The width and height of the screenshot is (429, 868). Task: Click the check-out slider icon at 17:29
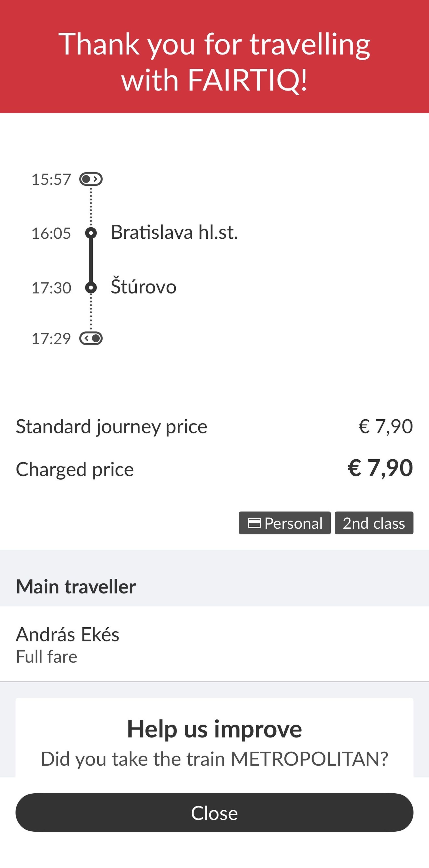(91, 338)
